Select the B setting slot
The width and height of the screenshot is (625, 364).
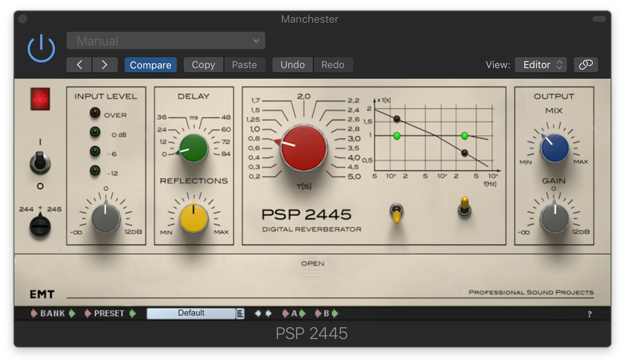click(327, 313)
